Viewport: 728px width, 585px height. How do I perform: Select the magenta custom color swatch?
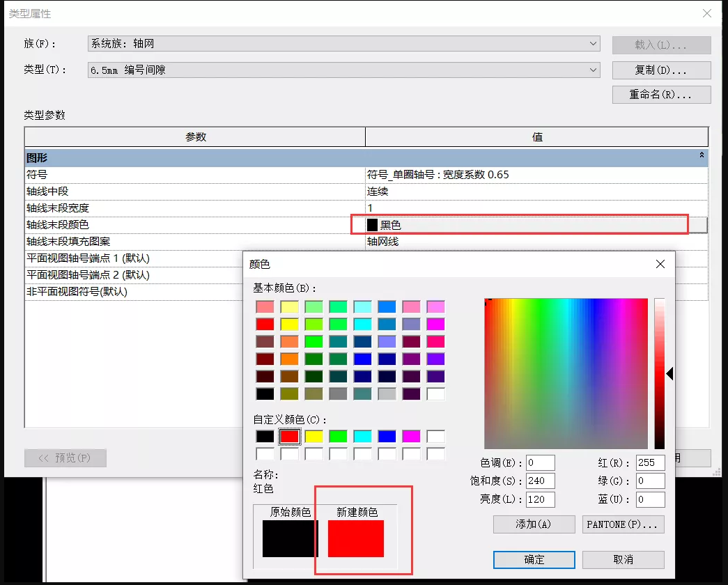pyautogui.click(x=411, y=437)
